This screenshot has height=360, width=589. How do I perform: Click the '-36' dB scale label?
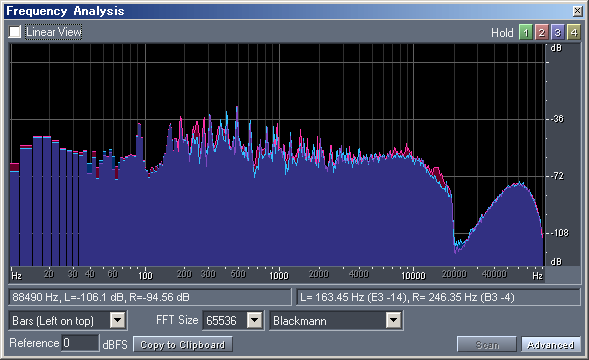[557, 119]
